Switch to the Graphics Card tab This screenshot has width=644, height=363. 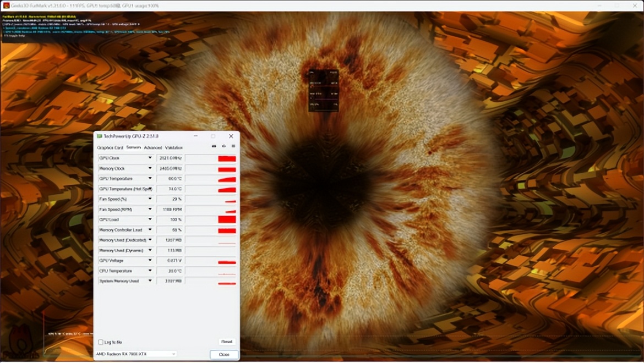point(110,147)
